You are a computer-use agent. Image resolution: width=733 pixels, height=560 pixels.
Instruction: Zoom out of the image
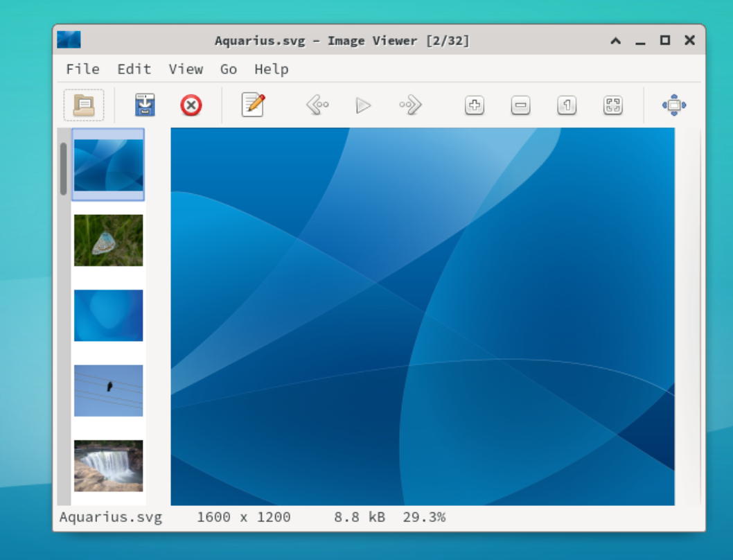point(520,105)
